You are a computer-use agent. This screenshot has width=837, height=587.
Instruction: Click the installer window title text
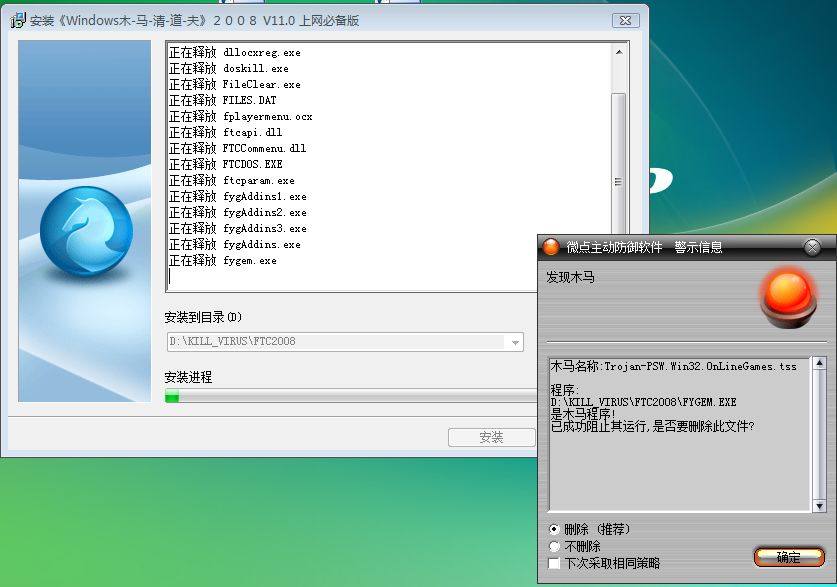(x=194, y=21)
